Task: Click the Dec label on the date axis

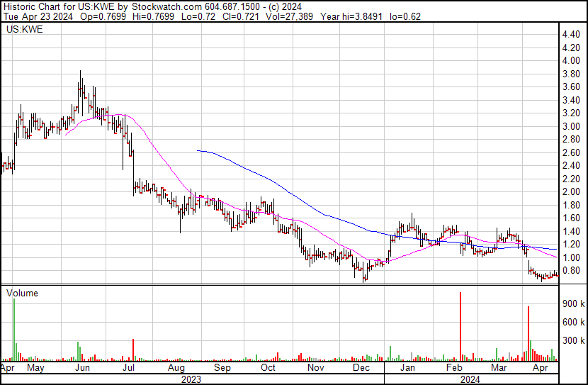Action: coord(361,369)
